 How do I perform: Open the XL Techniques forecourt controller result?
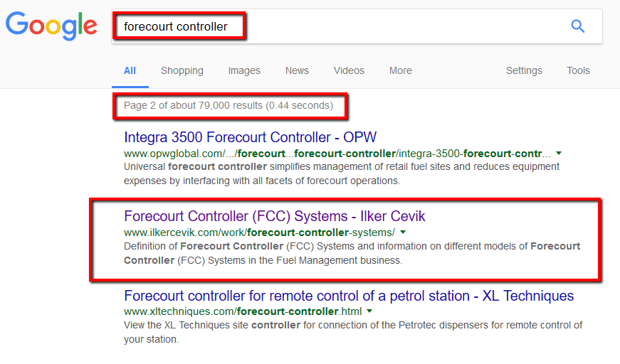point(349,296)
